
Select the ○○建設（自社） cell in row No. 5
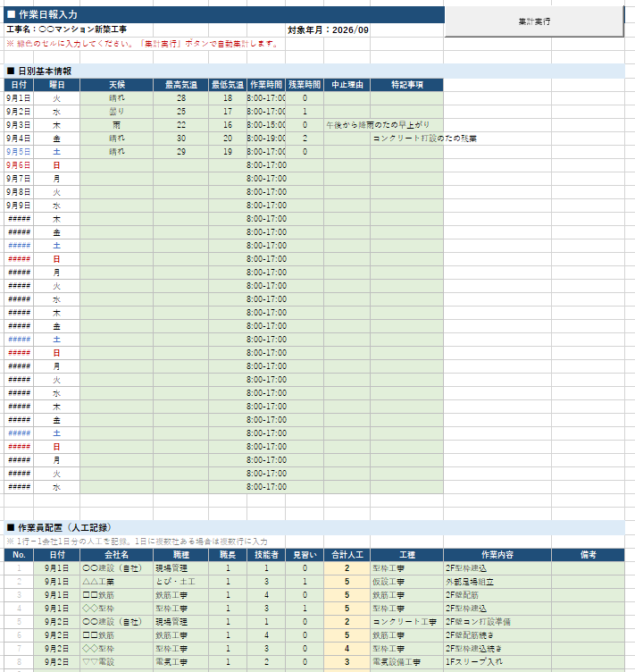click(116, 622)
